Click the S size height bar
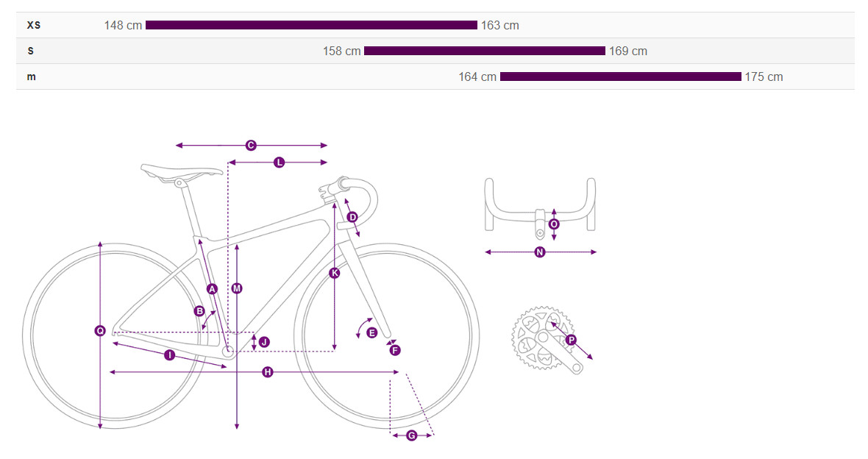Viewport: 868px width, 459px height. click(x=484, y=51)
